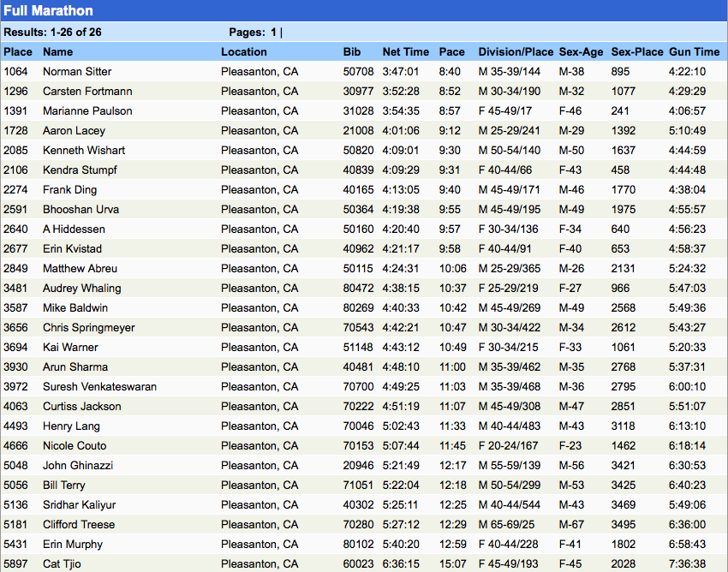Click the Division/Place column header

pyautogui.click(x=516, y=52)
